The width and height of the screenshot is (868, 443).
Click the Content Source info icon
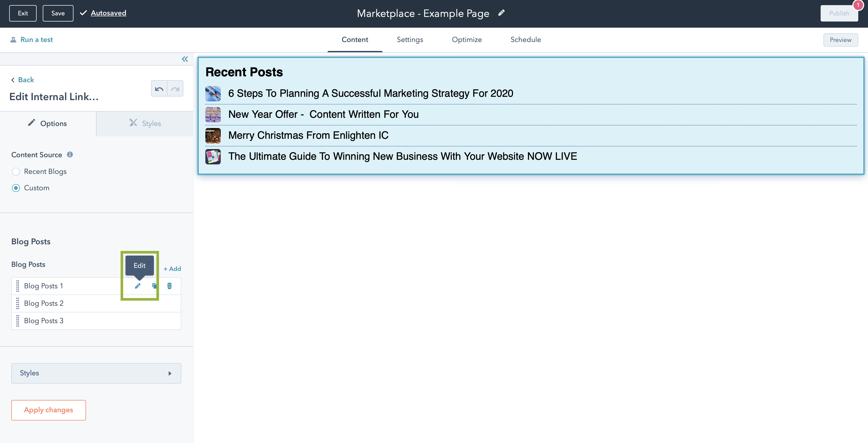point(70,155)
